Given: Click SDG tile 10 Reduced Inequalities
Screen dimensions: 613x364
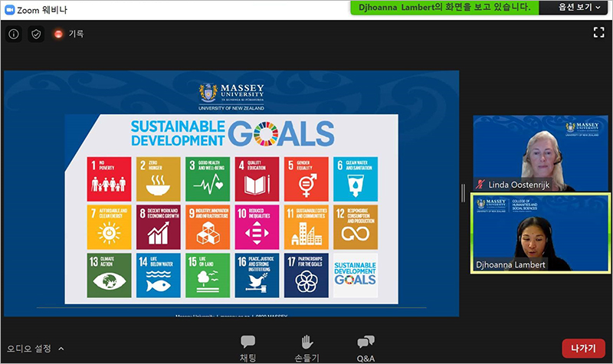Looking at the screenshot, I should pos(257,227).
